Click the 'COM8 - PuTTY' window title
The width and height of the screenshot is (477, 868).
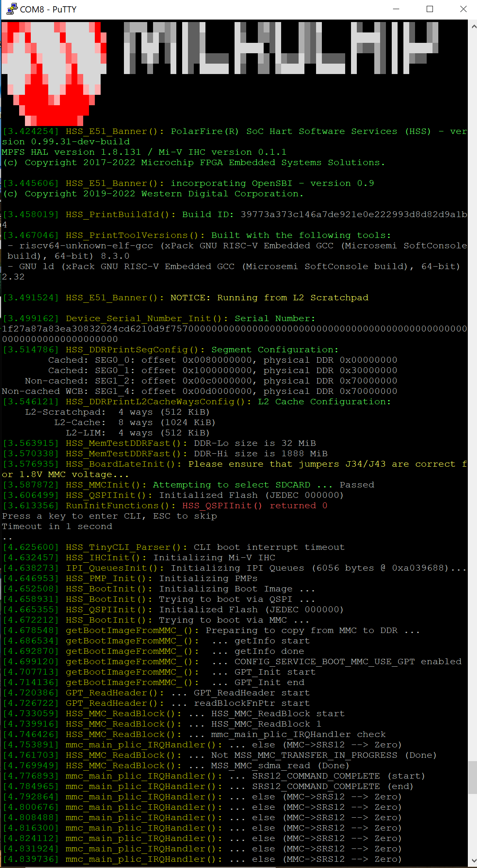48,9
